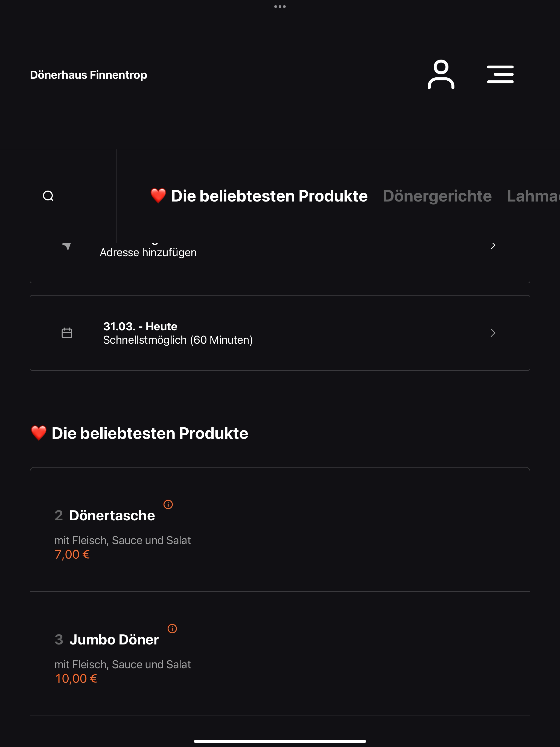
Task: Open the 31.03. - Heute time selector
Action: (x=280, y=333)
